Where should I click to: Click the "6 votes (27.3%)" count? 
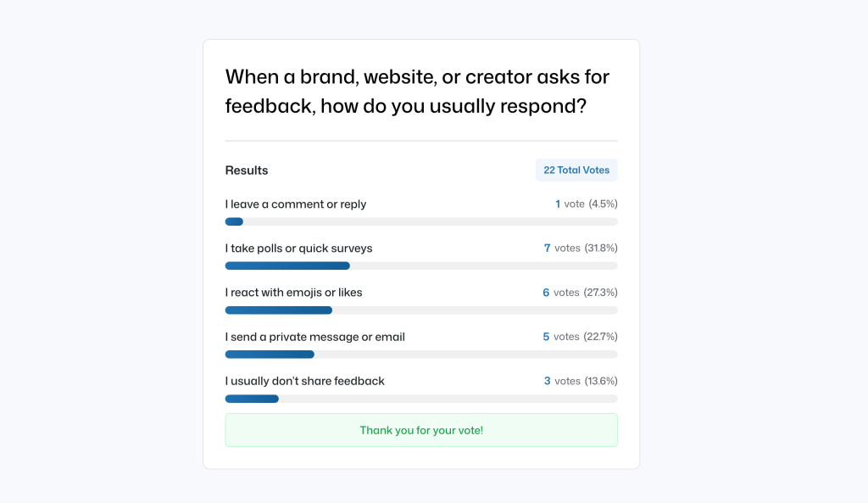click(580, 293)
